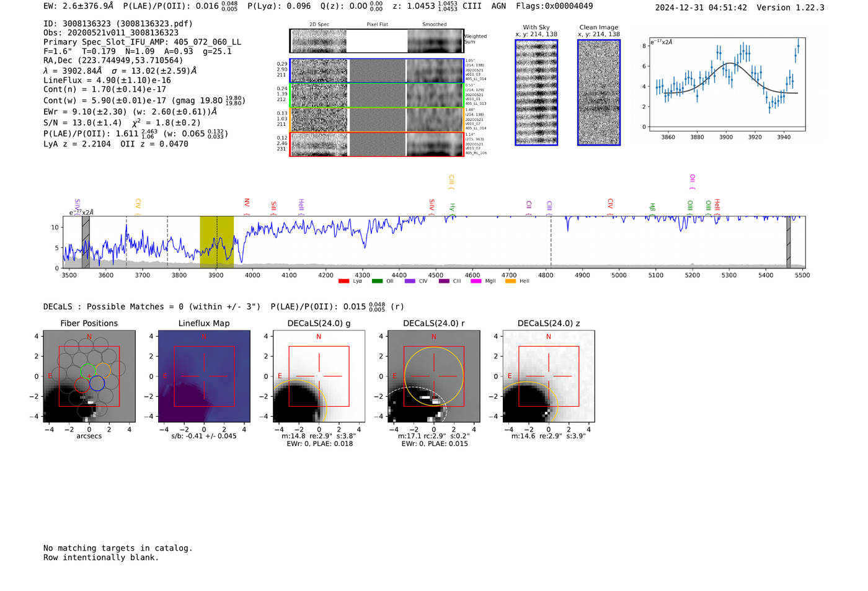The height and width of the screenshot is (591, 868).
Task: Select the orange-bordered 2D fiber spectrum row
Action: coord(376,120)
